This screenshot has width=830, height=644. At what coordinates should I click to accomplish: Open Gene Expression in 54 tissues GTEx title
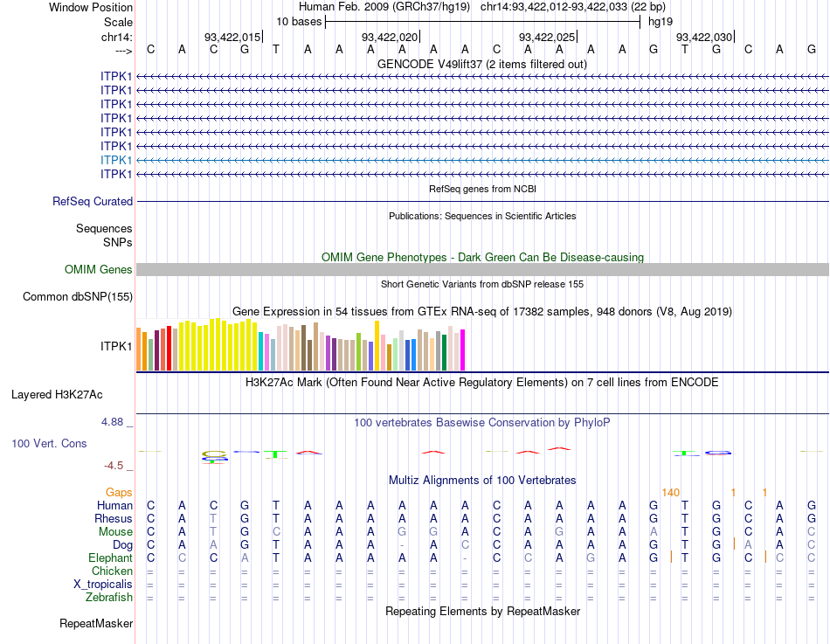pyautogui.click(x=482, y=311)
